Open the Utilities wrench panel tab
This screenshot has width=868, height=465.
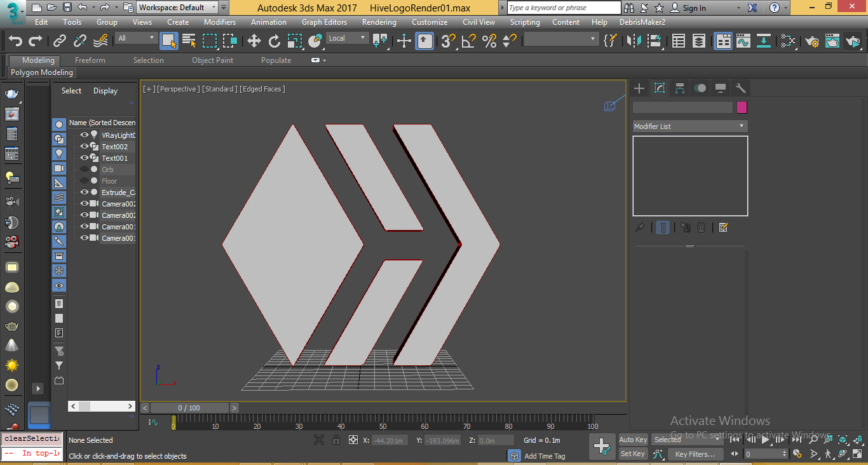(x=740, y=88)
